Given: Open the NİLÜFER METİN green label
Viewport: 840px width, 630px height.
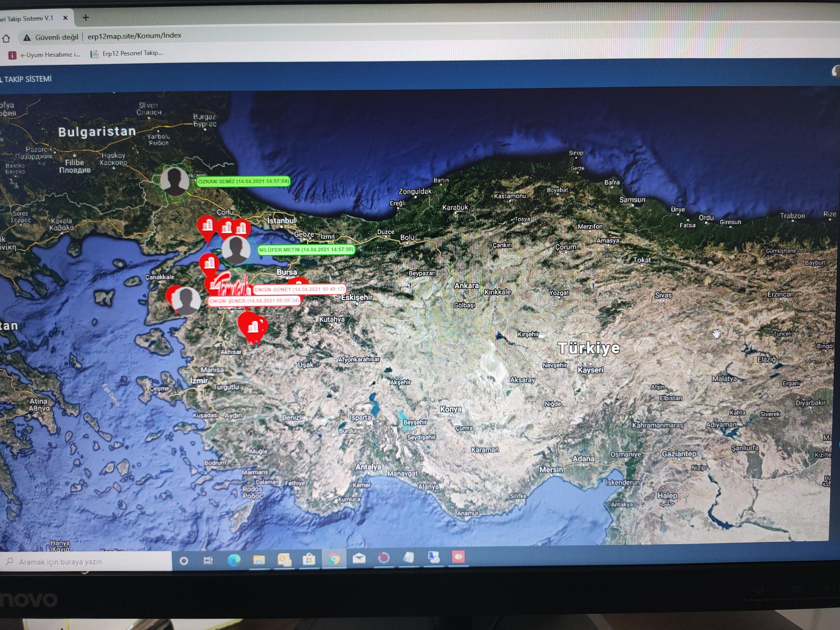Looking at the screenshot, I should [306, 250].
